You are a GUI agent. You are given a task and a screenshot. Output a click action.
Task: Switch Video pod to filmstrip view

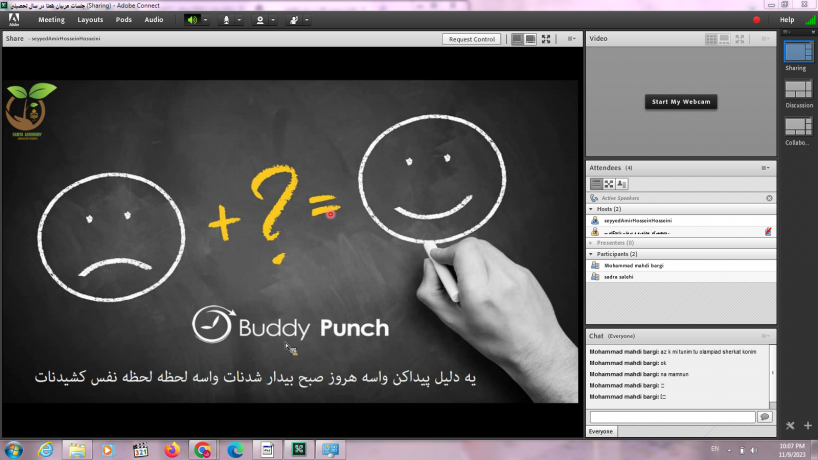click(x=724, y=39)
